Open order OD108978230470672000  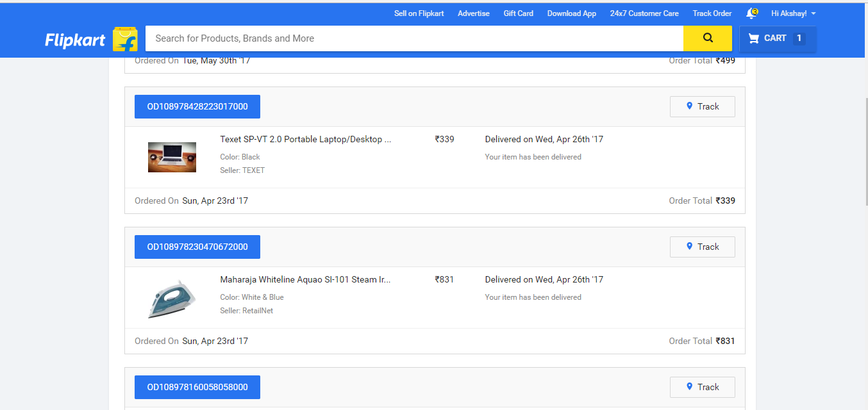point(197,247)
